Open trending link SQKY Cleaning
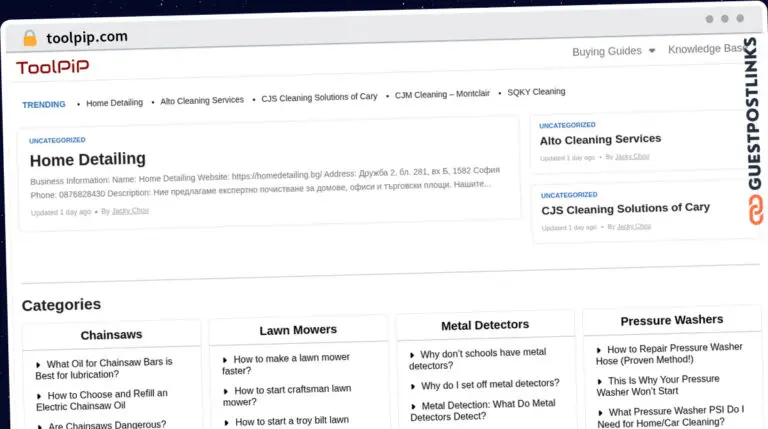Image resolution: width=768 pixels, height=429 pixels. [536, 92]
